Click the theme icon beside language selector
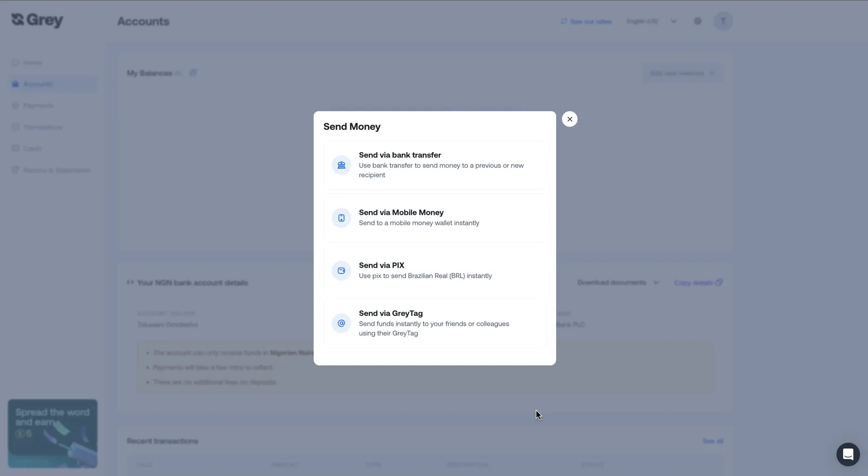The height and width of the screenshot is (476, 868). 698,21
